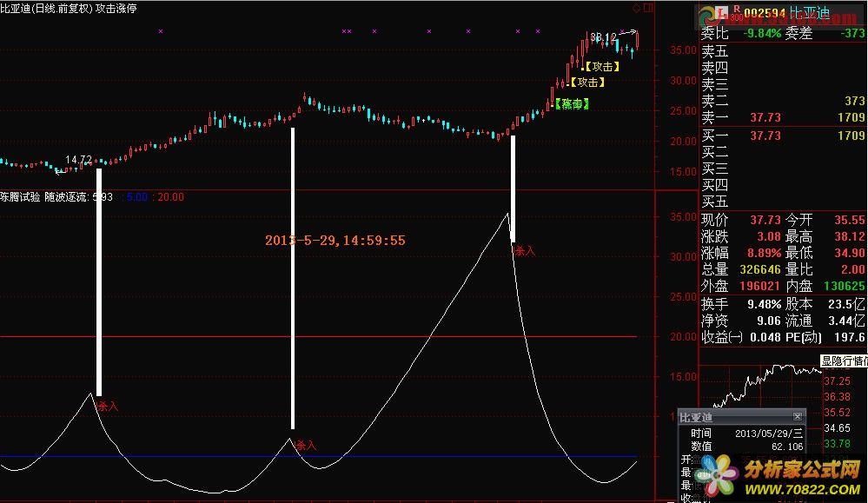Select the blue horizontal line in the indicator
Screen dimensions: 868x503
[318, 456]
